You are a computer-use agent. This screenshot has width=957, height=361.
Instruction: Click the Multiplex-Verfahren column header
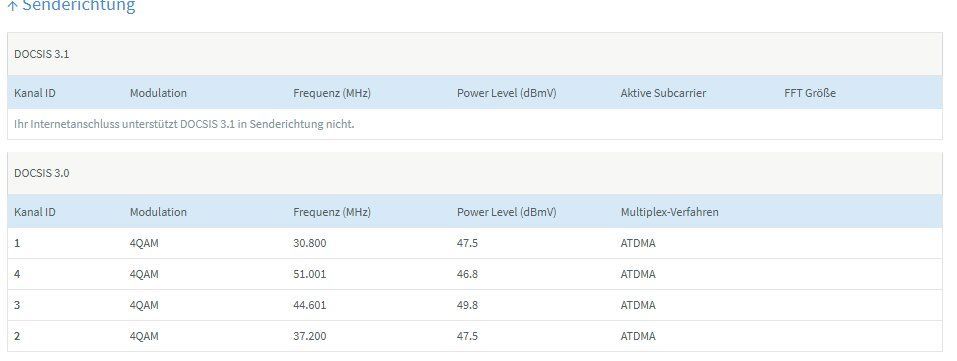point(670,213)
